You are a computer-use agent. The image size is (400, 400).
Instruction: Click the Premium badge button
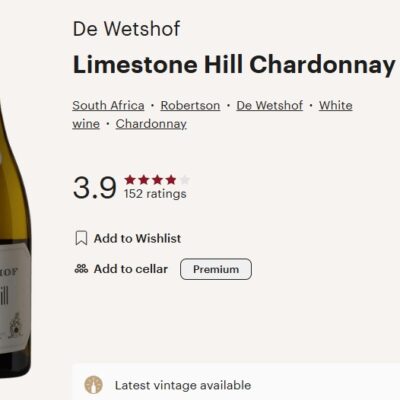tap(216, 269)
